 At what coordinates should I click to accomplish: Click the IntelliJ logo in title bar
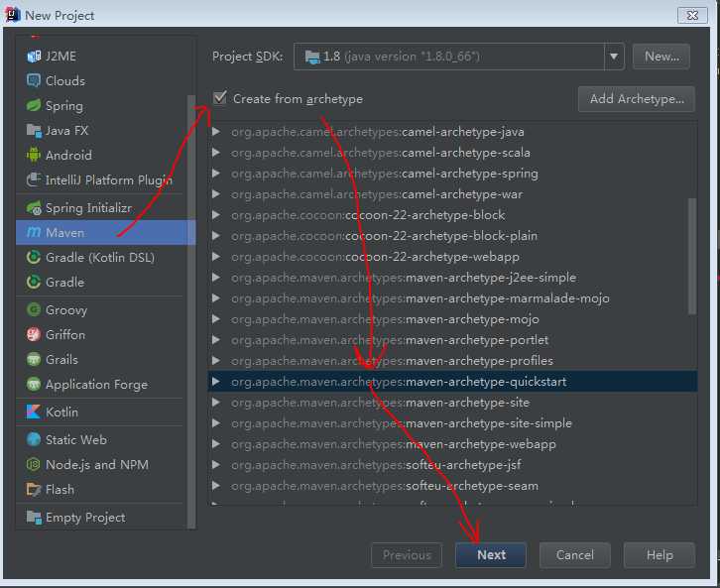tap(12, 14)
